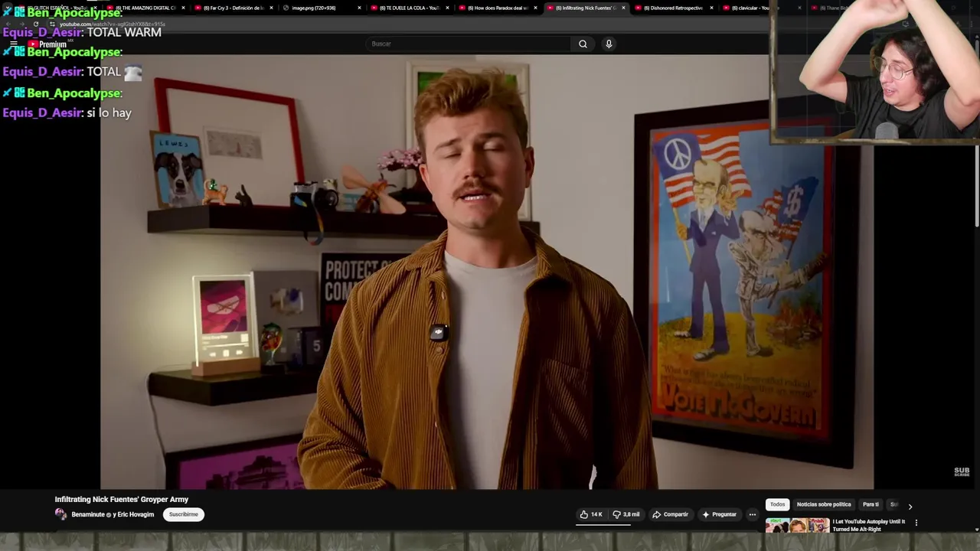
Task: Switch to TE DUELE LA COLA tab
Action: 409,8
